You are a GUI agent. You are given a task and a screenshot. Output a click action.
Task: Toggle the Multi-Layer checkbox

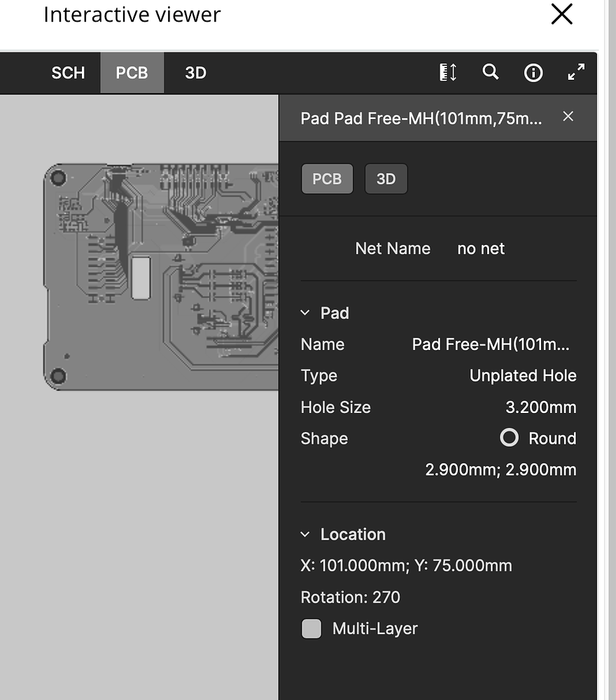point(311,629)
